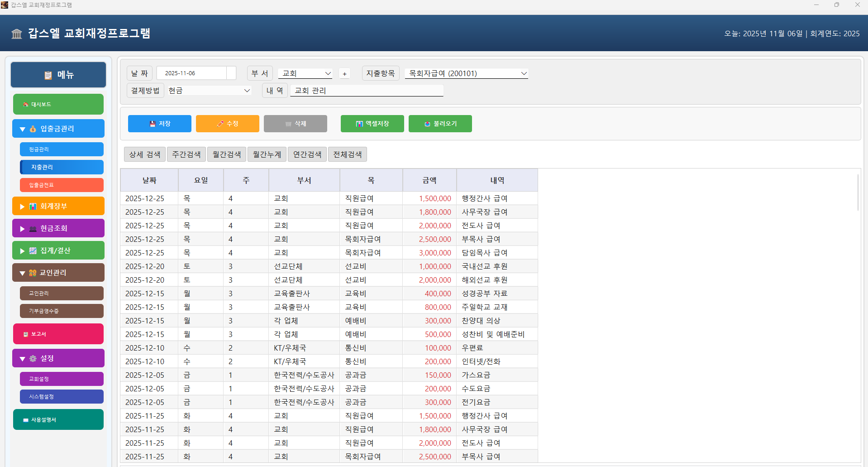The image size is (868, 467).
Task: Click the plus button next to 부서
Action: [344, 74]
